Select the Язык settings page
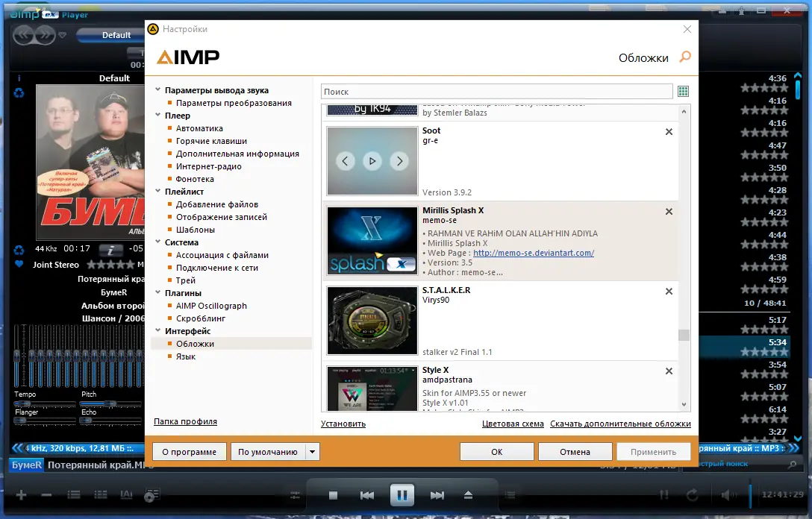 coord(185,356)
